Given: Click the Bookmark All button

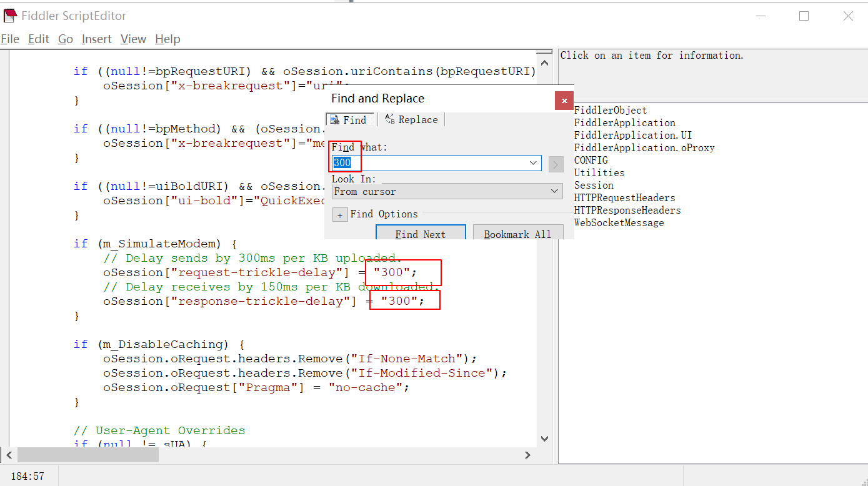Looking at the screenshot, I should pyautogui.click(x=517, y=232).
